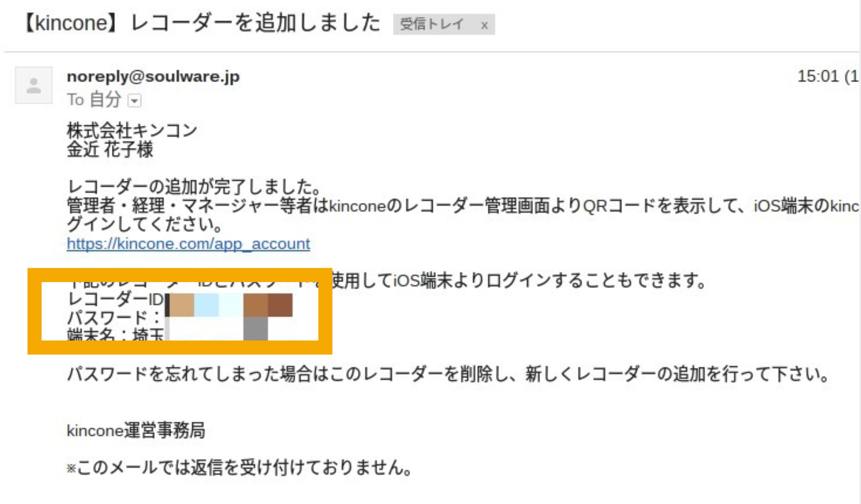Click the 金近 花子様 addressee line

110,149
